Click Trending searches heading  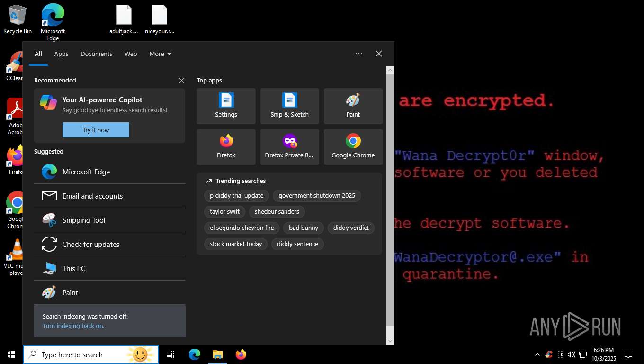point(241,181)
